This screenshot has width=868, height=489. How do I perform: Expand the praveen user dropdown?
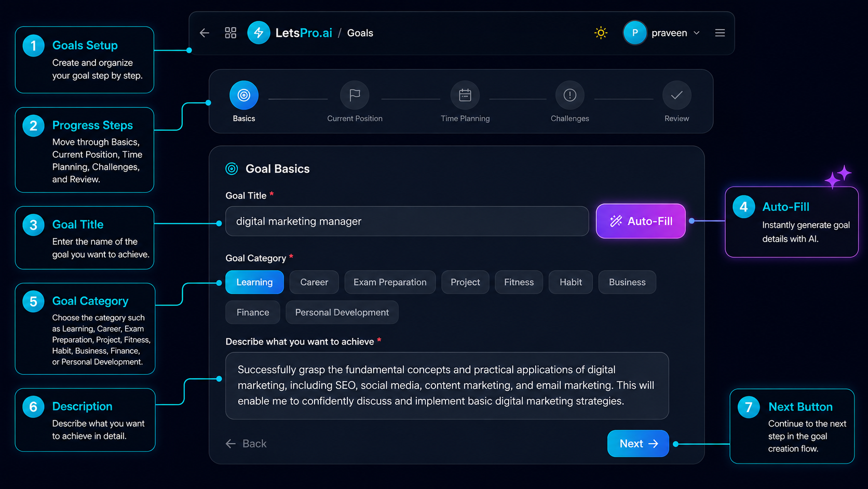coord(697,33)
